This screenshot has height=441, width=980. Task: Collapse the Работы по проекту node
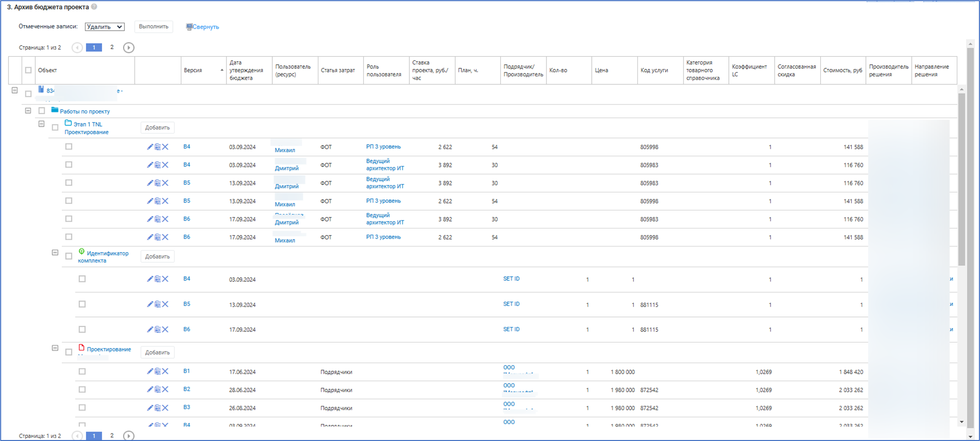tap(28, 111)
